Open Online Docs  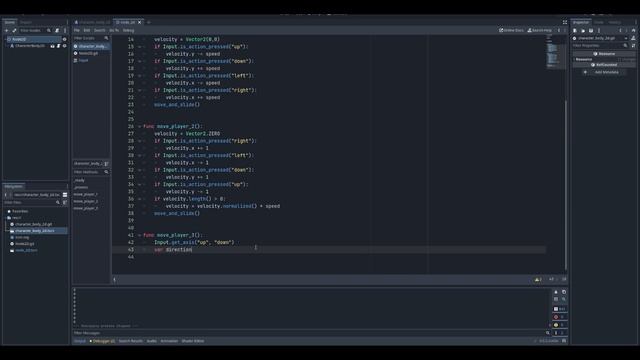pyautogui.click(x=511, y=30)
